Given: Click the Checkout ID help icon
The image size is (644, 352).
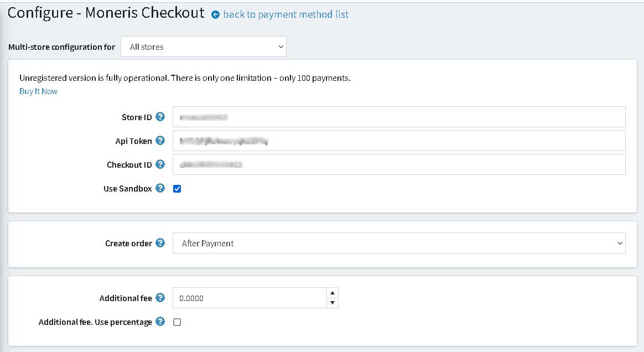Looking at the screenshot, I should click(x=160, y=164).
